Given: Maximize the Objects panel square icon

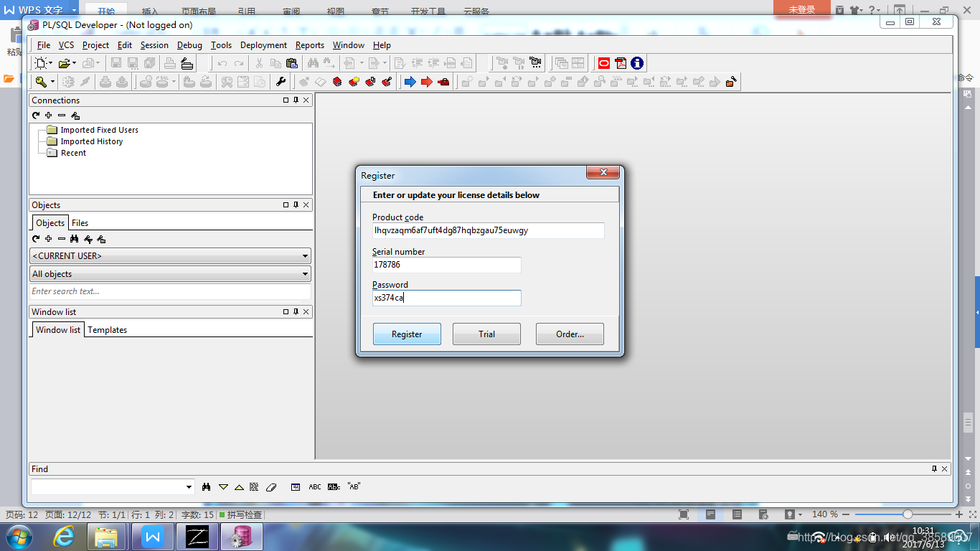Looking at the screenshot, I should click(286, 205).
